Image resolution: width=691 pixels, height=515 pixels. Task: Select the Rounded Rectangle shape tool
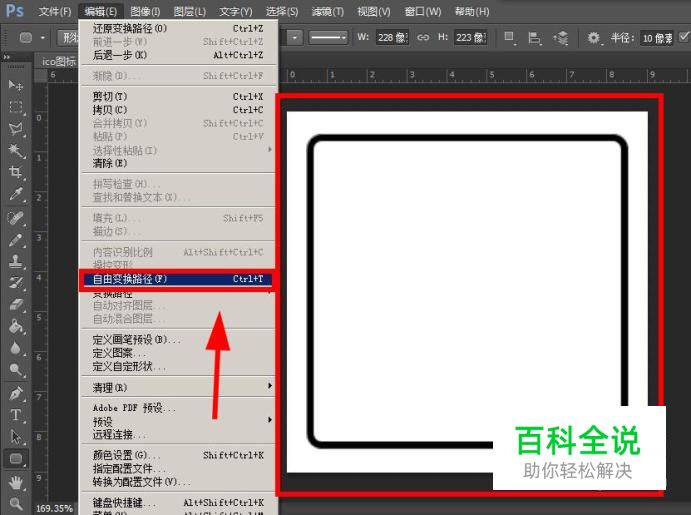pos(16,459)
